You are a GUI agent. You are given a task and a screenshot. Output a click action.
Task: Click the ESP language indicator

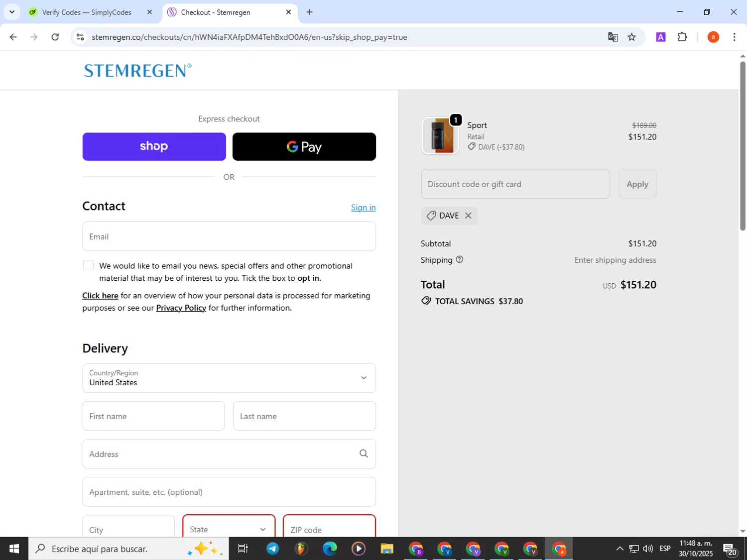point(665,549)
